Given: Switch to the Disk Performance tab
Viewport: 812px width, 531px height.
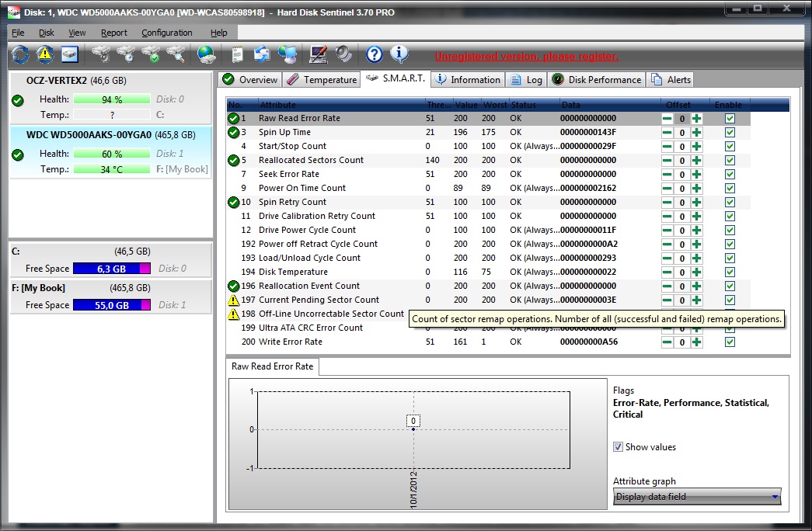Looking at the screenshot, I should [597, 80].
